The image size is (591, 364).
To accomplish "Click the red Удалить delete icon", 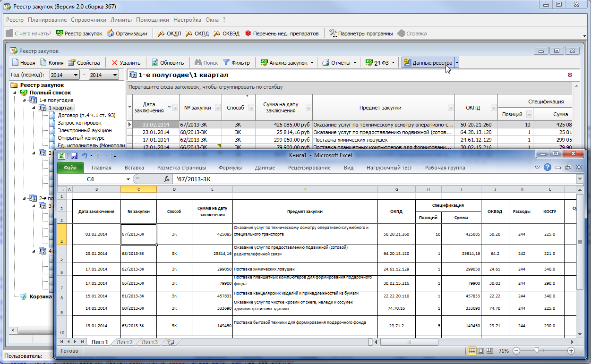I will 114,63.
